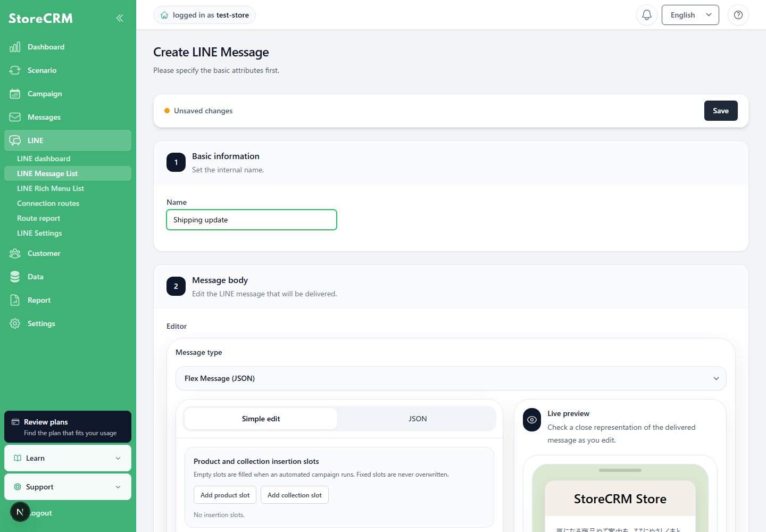Open the English language dropdown

point(690,15)
